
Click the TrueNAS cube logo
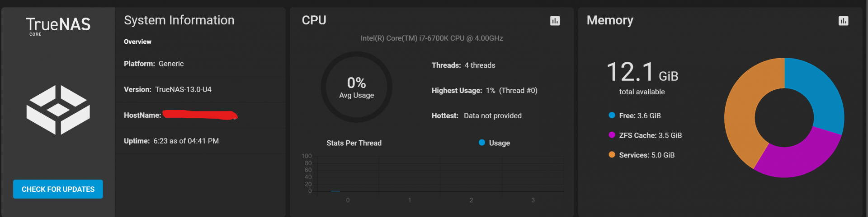(x=58, y=110)
